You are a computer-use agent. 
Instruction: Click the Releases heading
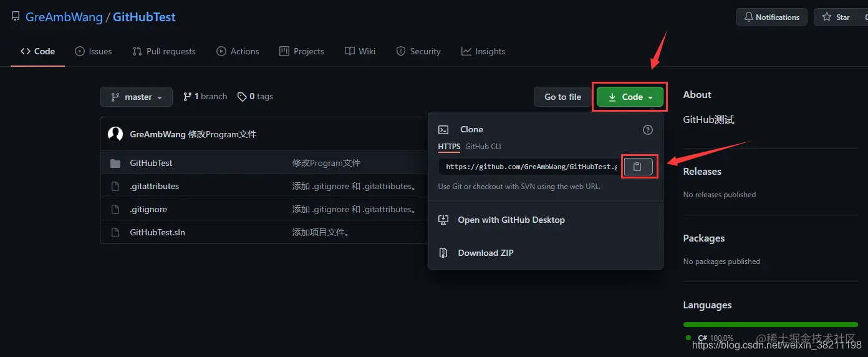(702, 171)
